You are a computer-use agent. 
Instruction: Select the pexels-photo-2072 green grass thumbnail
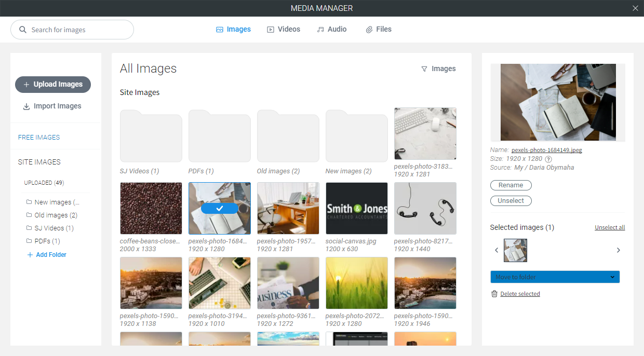point(357,283)
